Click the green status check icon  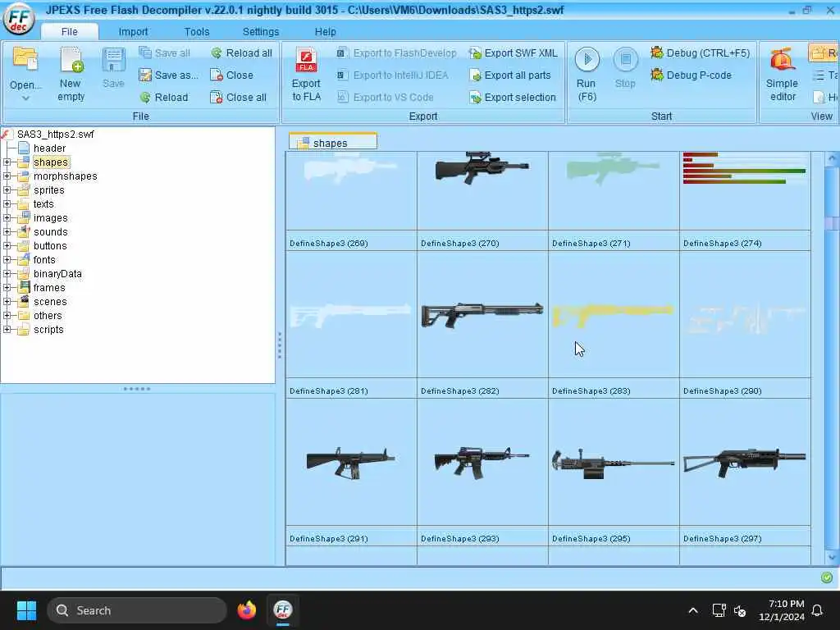click(x=827, y=577)
